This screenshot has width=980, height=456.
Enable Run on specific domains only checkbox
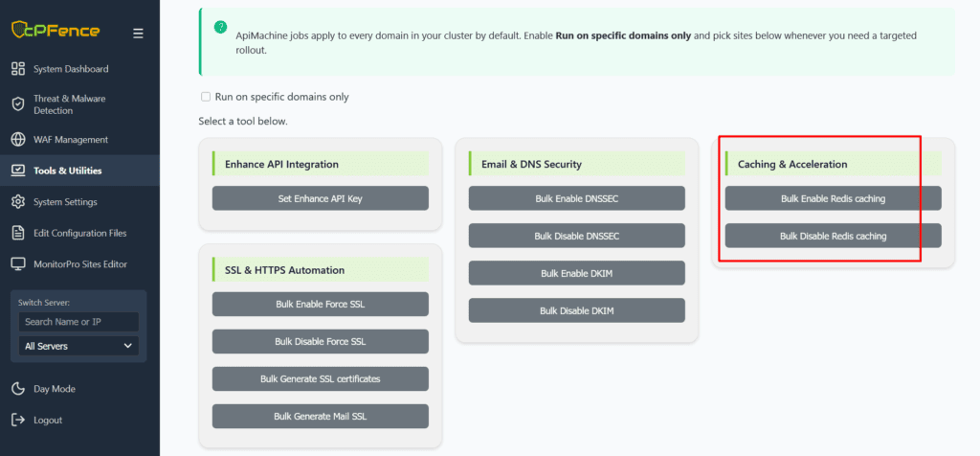click(205, 97)
